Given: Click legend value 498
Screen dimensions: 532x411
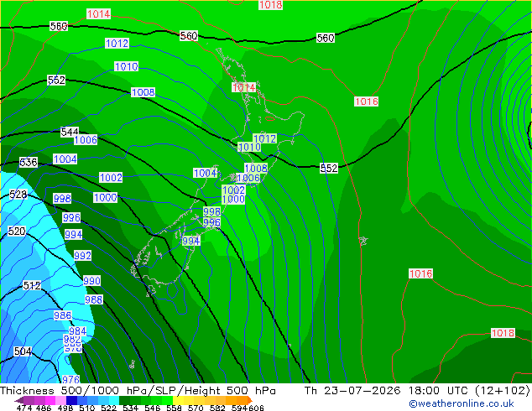Looking at the screenshot, I should (x=65, y=408).
